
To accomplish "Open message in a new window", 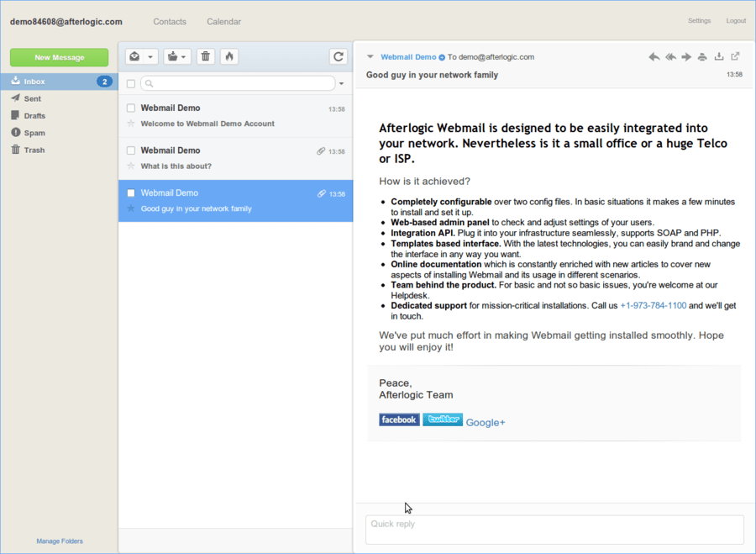I will (736, 56).
